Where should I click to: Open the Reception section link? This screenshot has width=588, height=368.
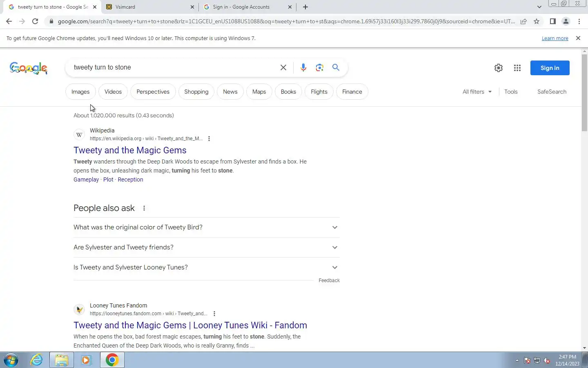[x=130, y=180]
